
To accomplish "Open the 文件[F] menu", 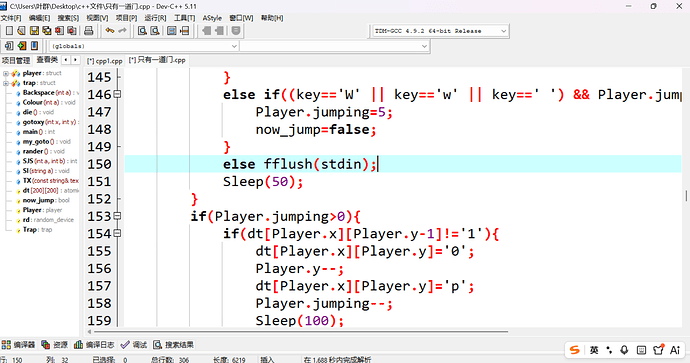I will point(11,18).
